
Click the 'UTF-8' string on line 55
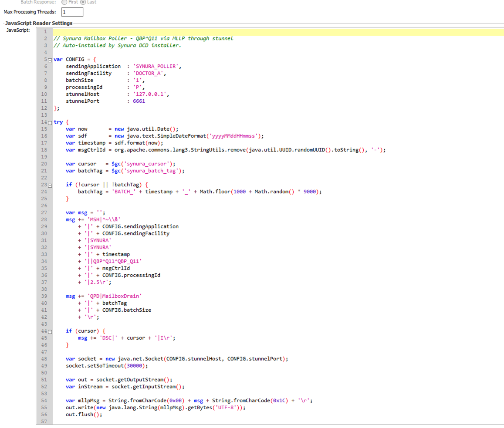(x=226, y=408)
